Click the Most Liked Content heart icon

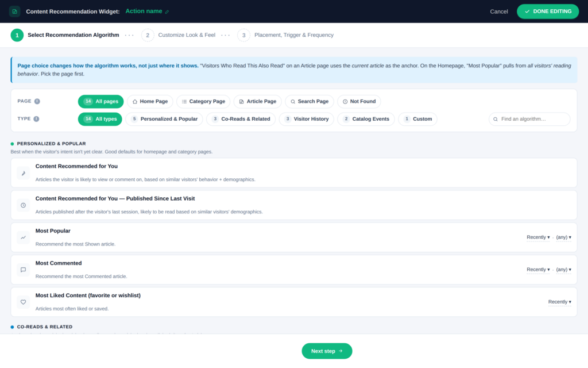point(23,302)
